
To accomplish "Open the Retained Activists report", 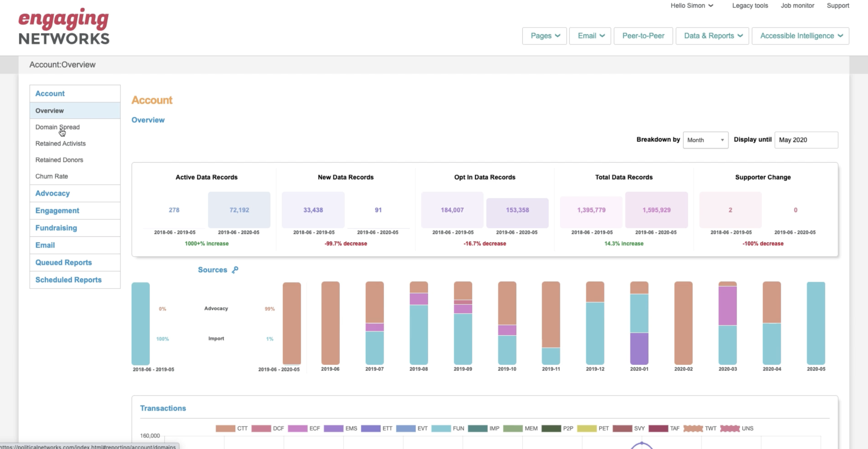I will tap(60, 143).
